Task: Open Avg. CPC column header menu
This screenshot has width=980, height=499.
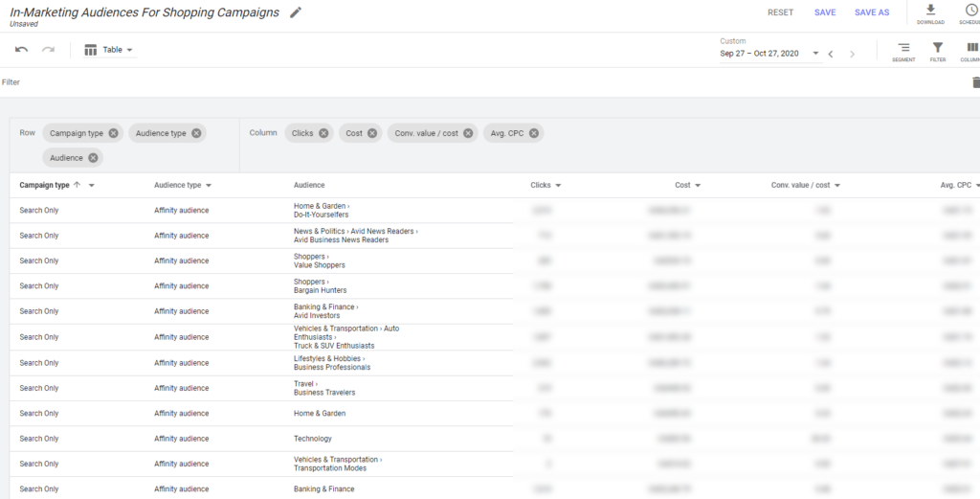Action: tap(977, 186)
